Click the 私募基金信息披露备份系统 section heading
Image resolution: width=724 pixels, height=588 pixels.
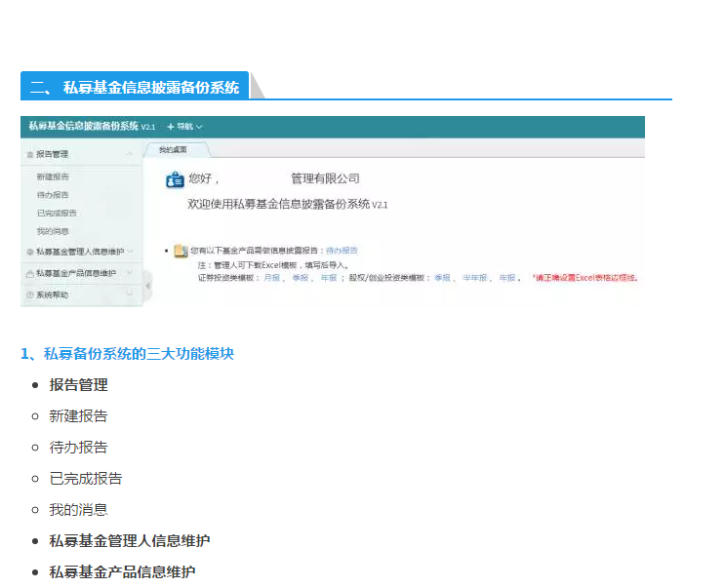click(x=150, y=87)
